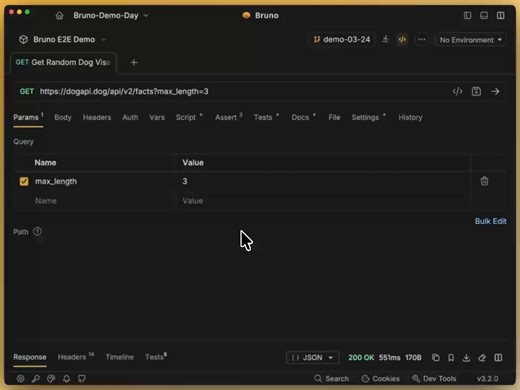The width and height of the screenshot is (520, 390).
Task: Switch to the Vars tab
Action: coord(157,117)
